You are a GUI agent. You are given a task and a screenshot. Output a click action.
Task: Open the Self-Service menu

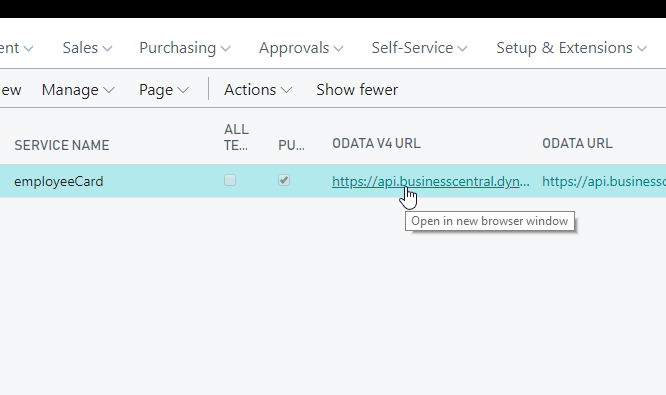pos(419,48)
